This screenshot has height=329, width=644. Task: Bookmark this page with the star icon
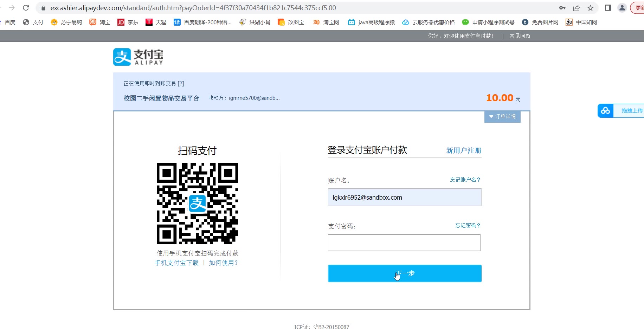pyautogui.click(x=591, y=8)
